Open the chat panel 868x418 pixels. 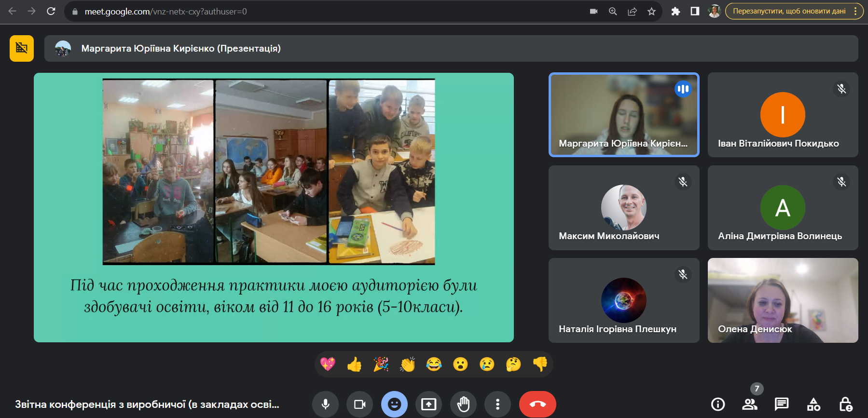pyautogui.click(x=781, y=404)
